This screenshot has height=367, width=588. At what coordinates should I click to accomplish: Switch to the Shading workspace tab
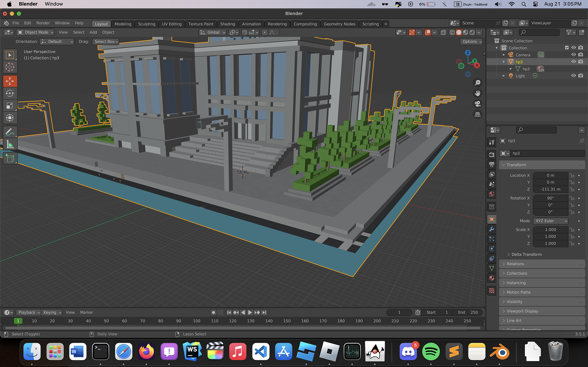tap(228, 24)
